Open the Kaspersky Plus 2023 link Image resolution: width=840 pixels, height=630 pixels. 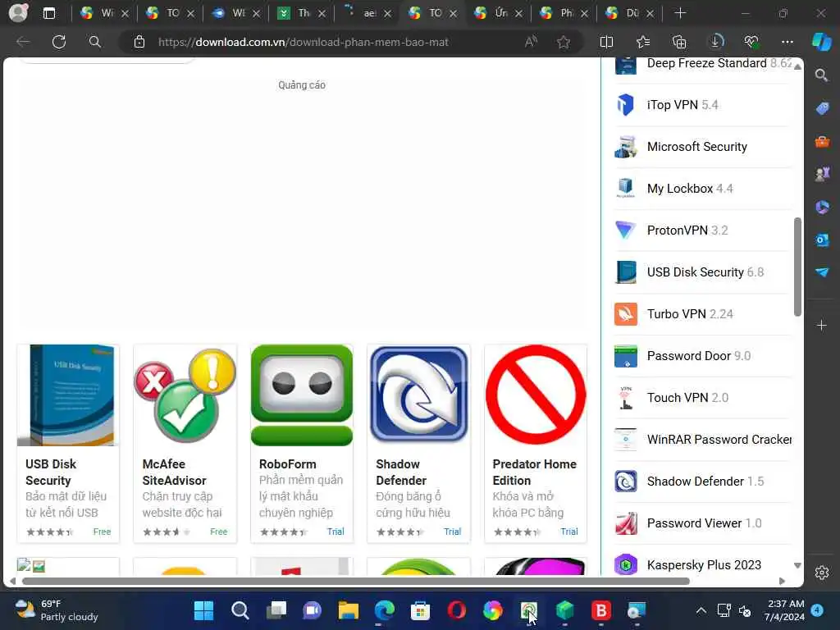[x=702, y=564]
